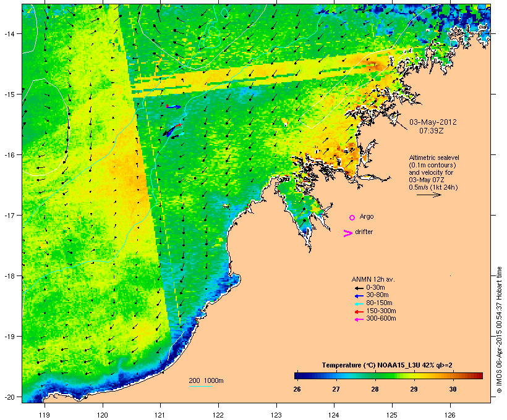
Task: Click the cyan 80-150m legend arrow
Action: 359,304
